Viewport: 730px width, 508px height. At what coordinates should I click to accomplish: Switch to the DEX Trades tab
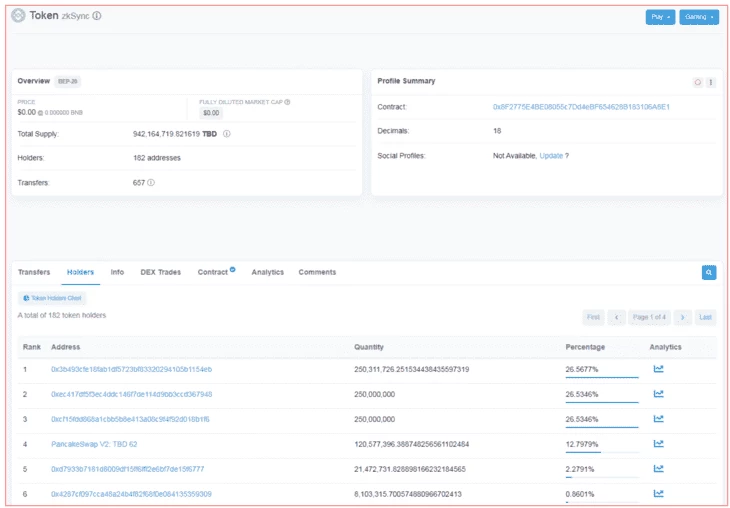(x=161, y=272)
